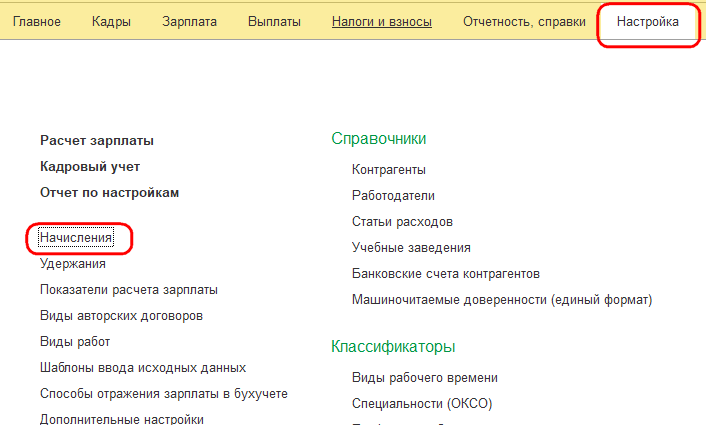
Task: Open Специальности (ОКСО) classifier
Action: 422,404
